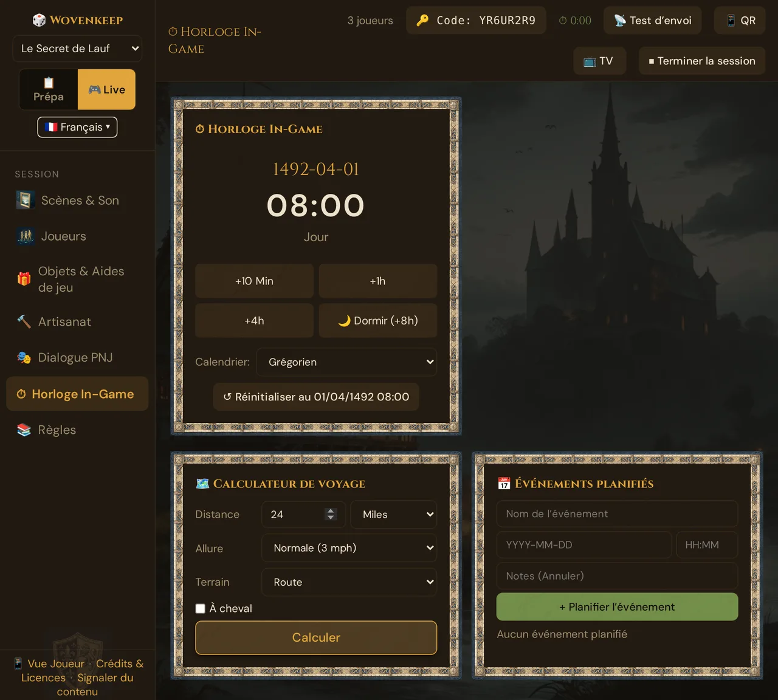Click the +1h button
The image size is (778, 700).
[x=377, y=281]
